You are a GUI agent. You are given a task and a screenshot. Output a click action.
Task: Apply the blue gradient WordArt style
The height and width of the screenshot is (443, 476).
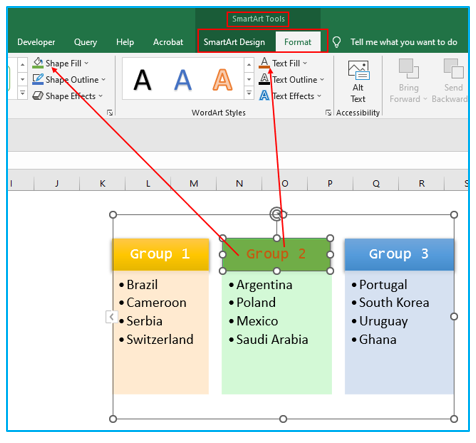click(183, 80)
